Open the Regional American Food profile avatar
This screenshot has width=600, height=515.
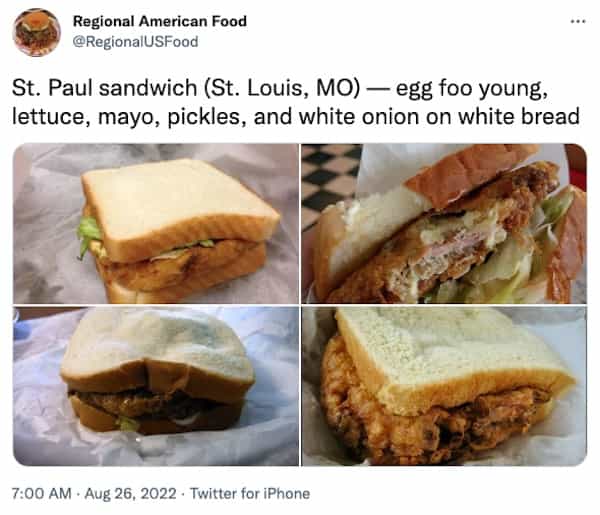pos(36,33)
